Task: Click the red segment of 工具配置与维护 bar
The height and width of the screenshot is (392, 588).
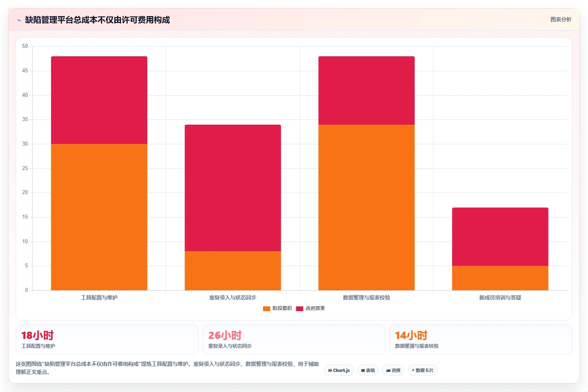Action: pos(99,100)
